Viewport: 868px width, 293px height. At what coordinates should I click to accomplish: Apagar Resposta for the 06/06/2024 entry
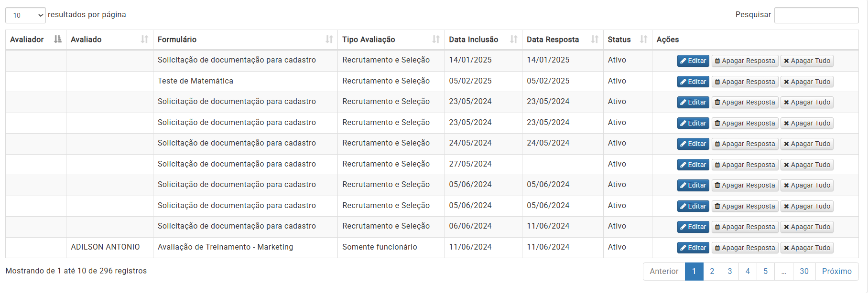pos(745,227)
